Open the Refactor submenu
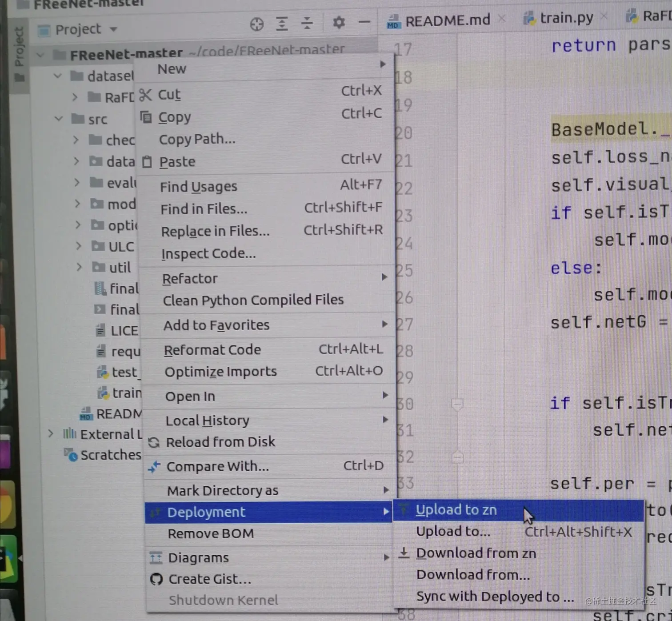Viewport: 672px width, 621px height. (267, 278)
